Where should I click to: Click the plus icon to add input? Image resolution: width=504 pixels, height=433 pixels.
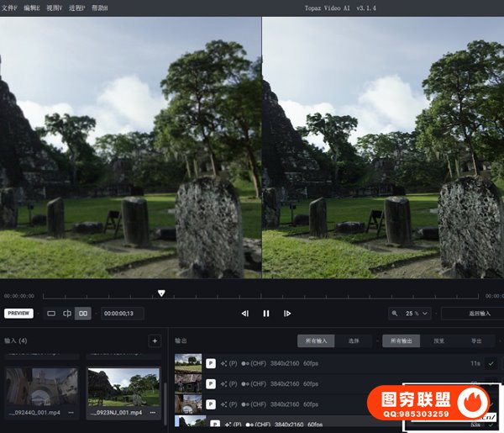154,341
